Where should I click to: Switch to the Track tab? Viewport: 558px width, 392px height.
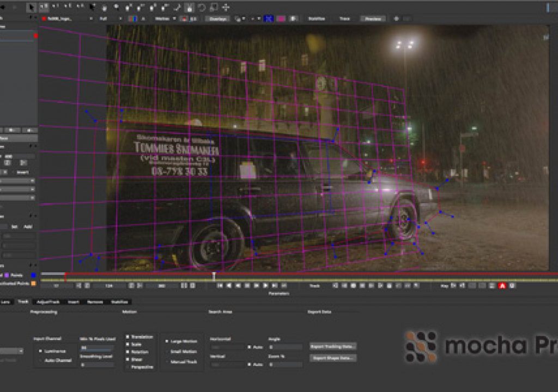(23, 302)
